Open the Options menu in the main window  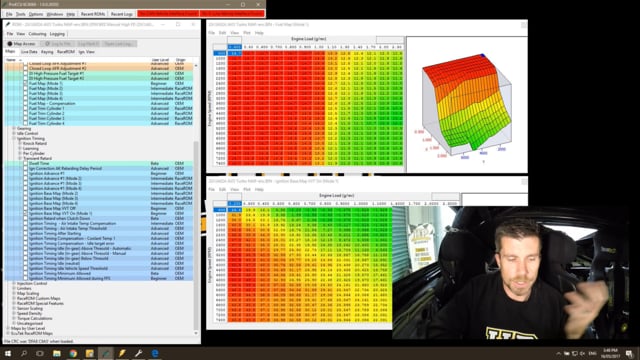(x=36, y=14)
